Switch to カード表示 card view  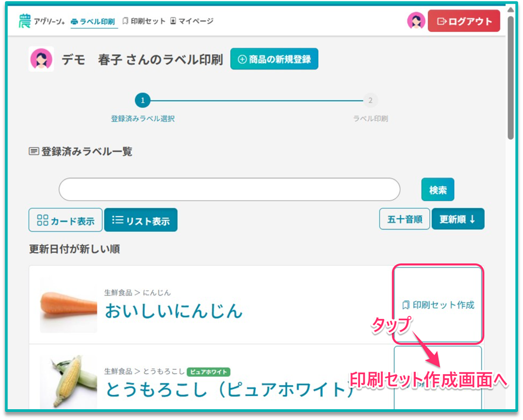pyautogui.click(x=65, y=221)
